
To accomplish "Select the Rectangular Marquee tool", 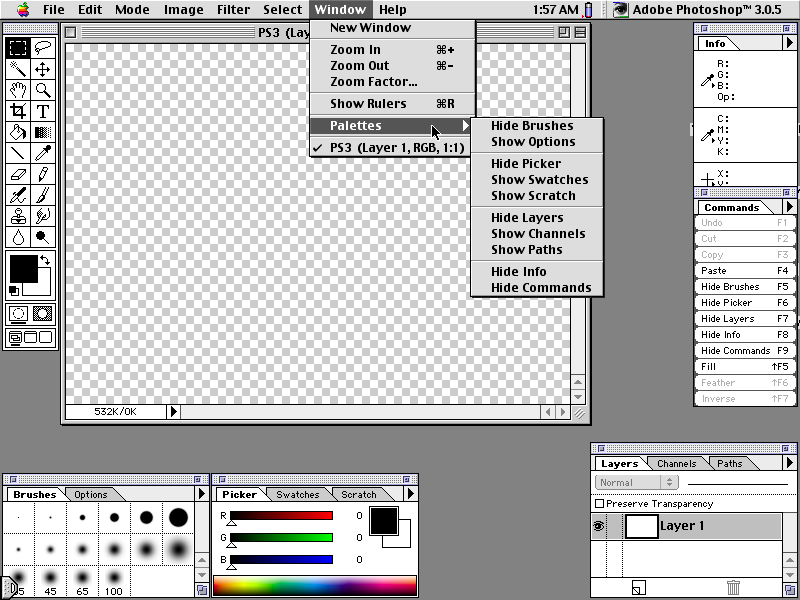I will coord(18,47).
